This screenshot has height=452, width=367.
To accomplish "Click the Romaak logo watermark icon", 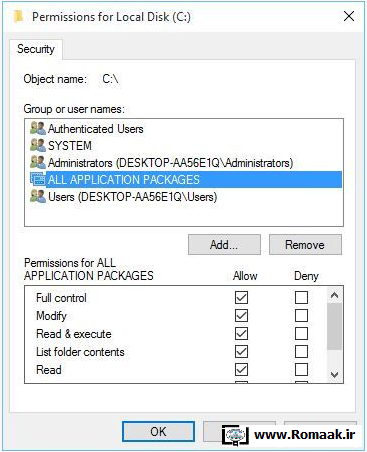I will tap(235, 435).
